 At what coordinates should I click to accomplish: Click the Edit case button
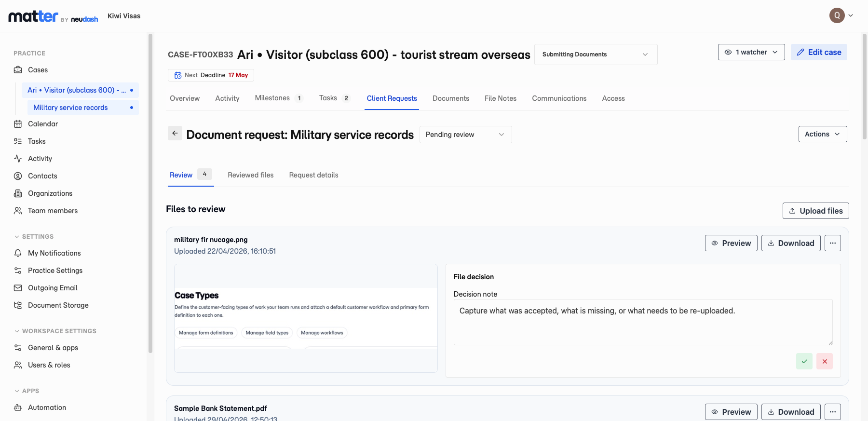[x=819, y=52]
